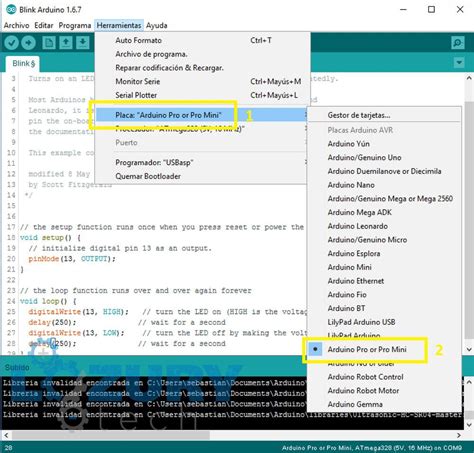Select the Arduino Fio board
The width and height of the screenshot is (474, 453).
(384, 294)
